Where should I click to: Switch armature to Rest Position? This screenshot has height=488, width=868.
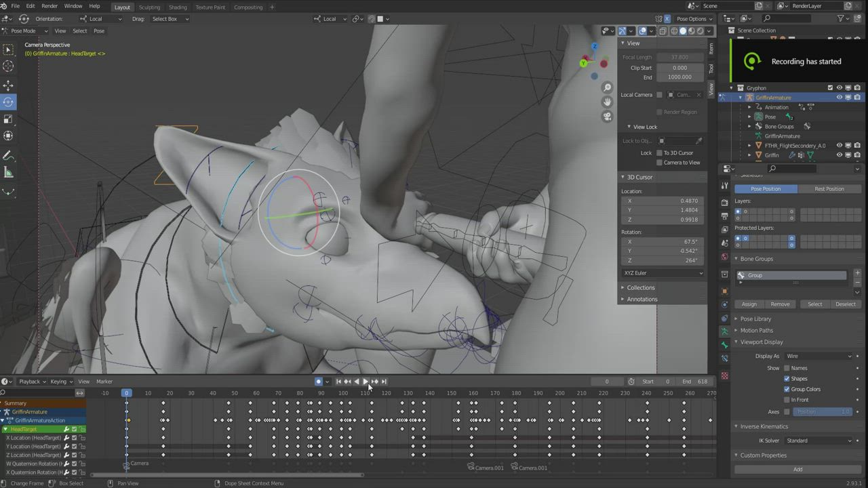point(829,189)
